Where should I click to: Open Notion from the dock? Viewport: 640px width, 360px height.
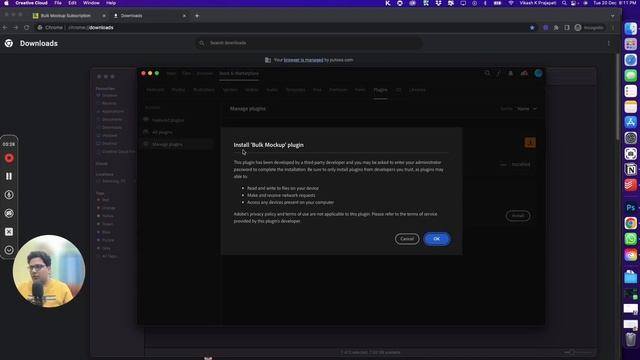[x=631, y=169]
